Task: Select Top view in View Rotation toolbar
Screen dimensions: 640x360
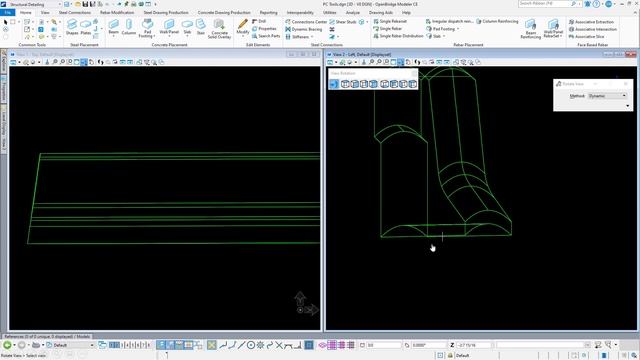Action: (x=345, y=84)
